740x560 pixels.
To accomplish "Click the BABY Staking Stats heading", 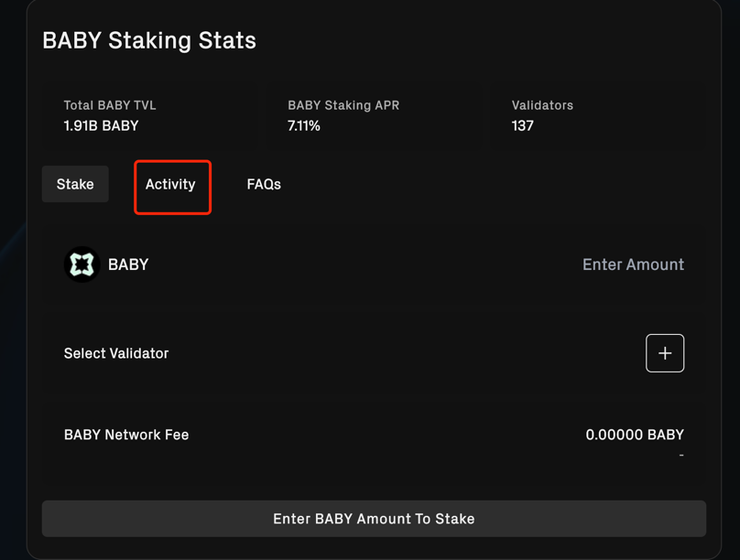I will tap(148, 40).
